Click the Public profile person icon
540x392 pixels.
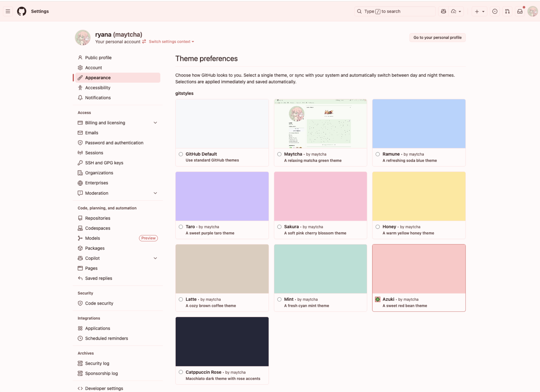pyautogui.click(x=80, y=58)
